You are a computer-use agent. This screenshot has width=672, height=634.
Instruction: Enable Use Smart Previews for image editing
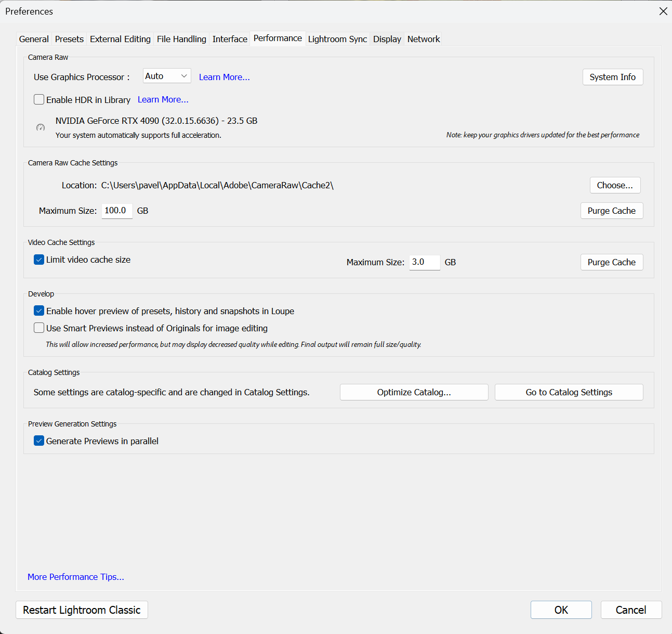point(39,328)
